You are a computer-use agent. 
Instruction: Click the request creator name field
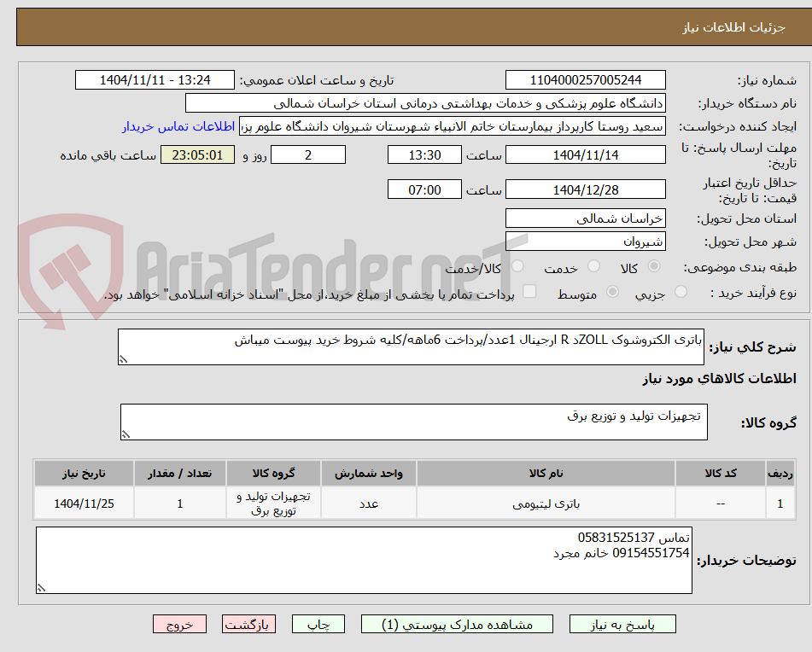pos(452,127)
